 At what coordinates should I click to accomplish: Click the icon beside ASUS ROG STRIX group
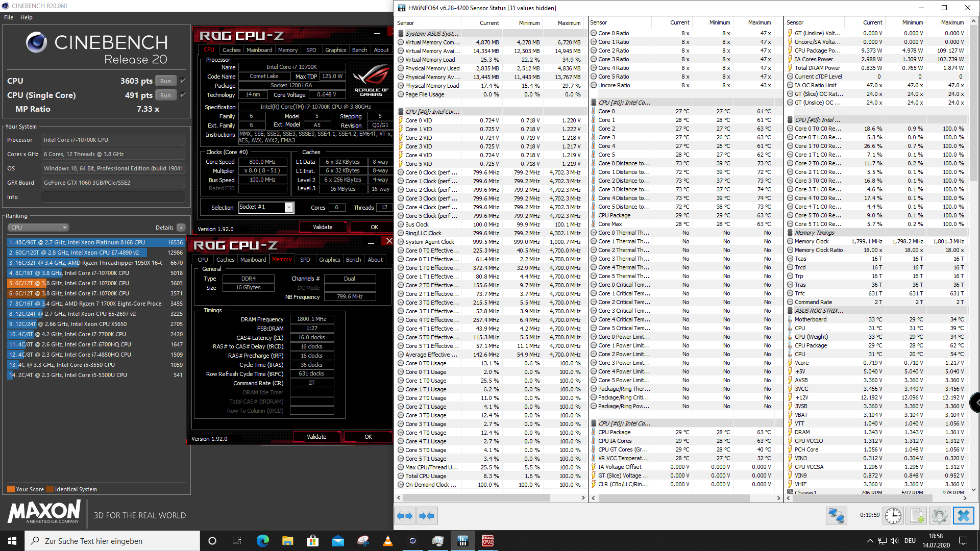(790, 311)
